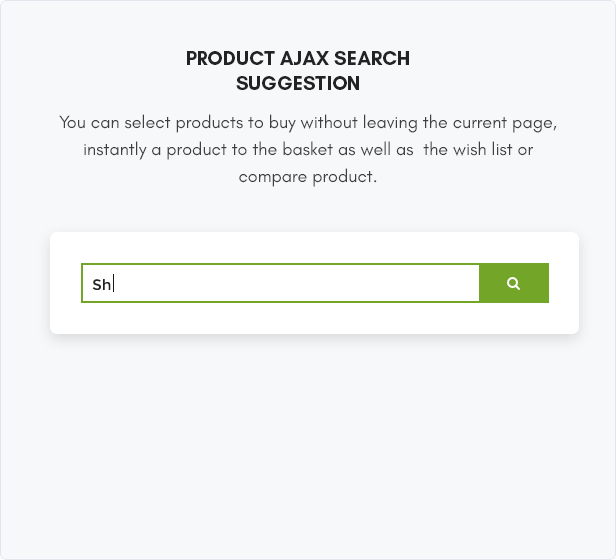Click the word "PRODUCT" in the heading

(230, 59)
